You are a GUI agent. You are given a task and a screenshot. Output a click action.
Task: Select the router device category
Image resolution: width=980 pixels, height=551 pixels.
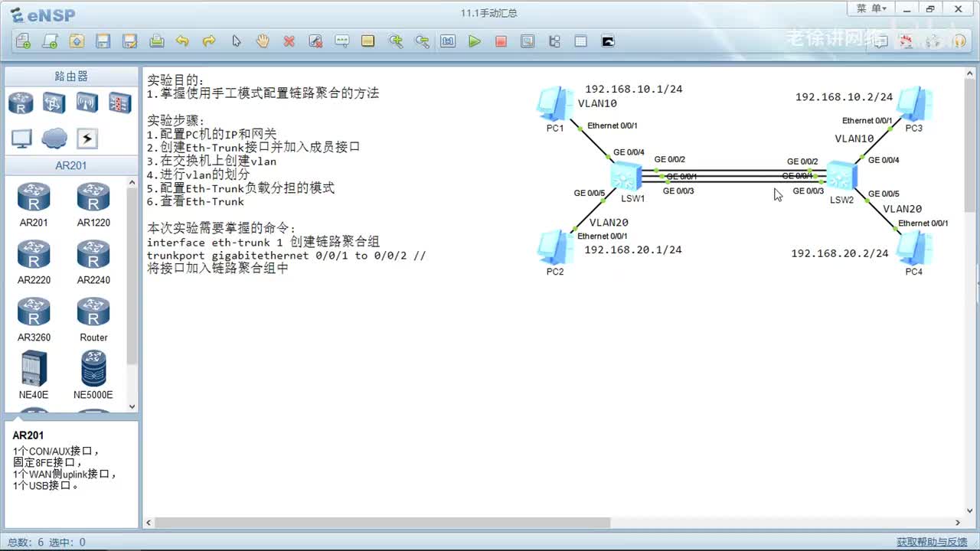[x=21, y=103]
